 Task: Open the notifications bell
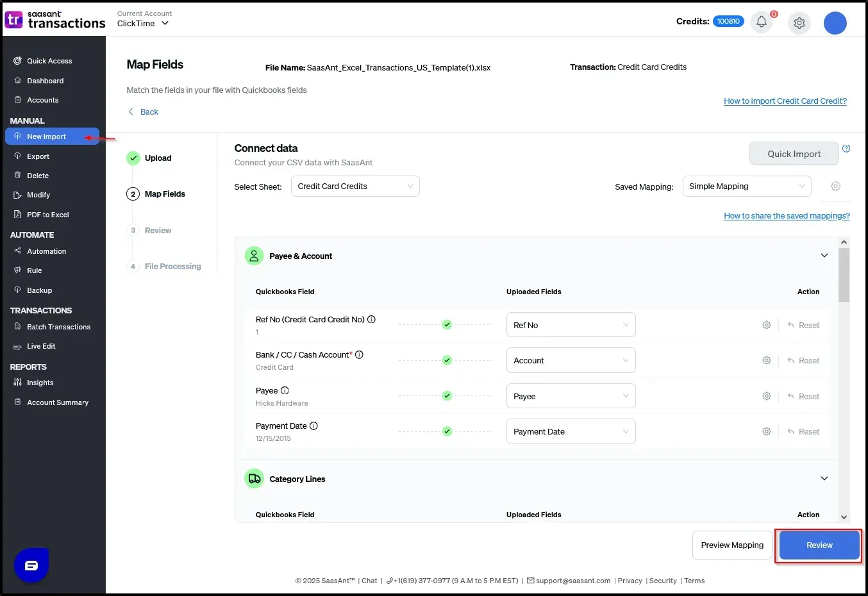tap(761, 22)
